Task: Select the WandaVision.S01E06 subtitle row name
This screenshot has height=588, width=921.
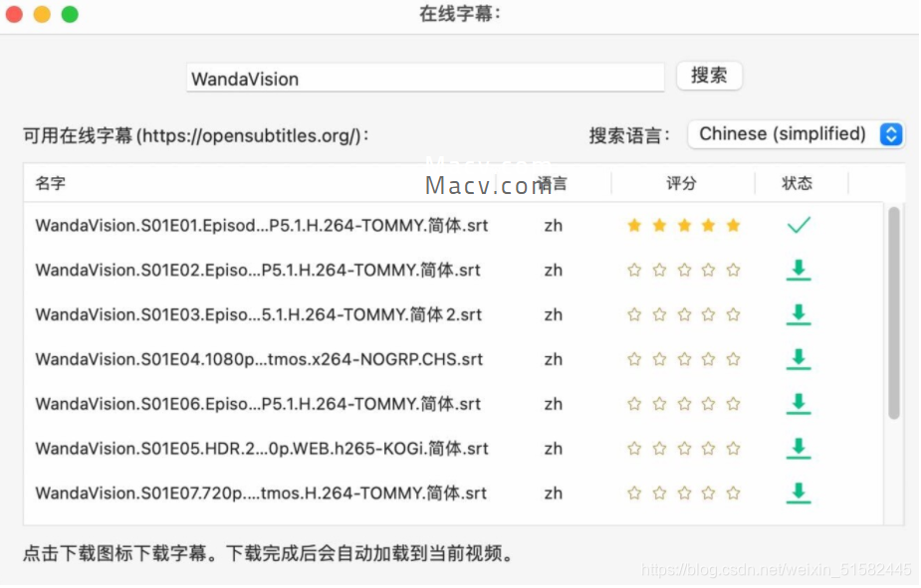Action: pyautogui.click(x=258, y=404)
